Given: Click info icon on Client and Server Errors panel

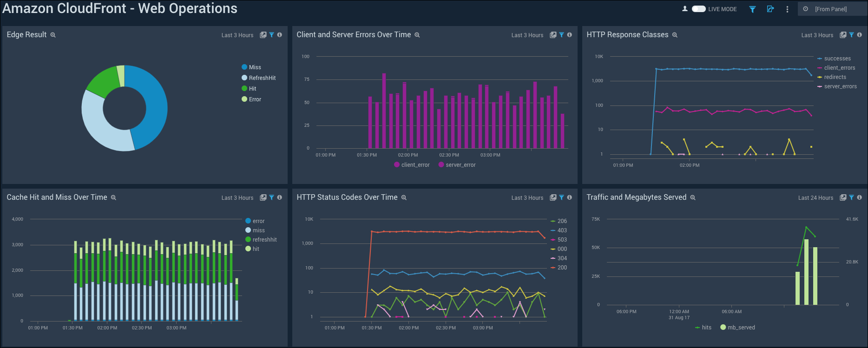Looking at the screenshot, I should click(569, 35).
